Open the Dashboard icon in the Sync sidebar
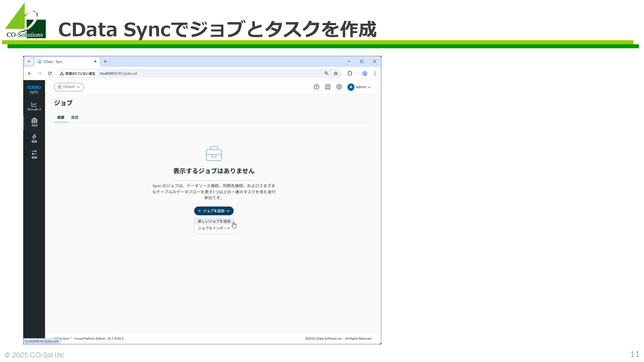 [34, 106]
